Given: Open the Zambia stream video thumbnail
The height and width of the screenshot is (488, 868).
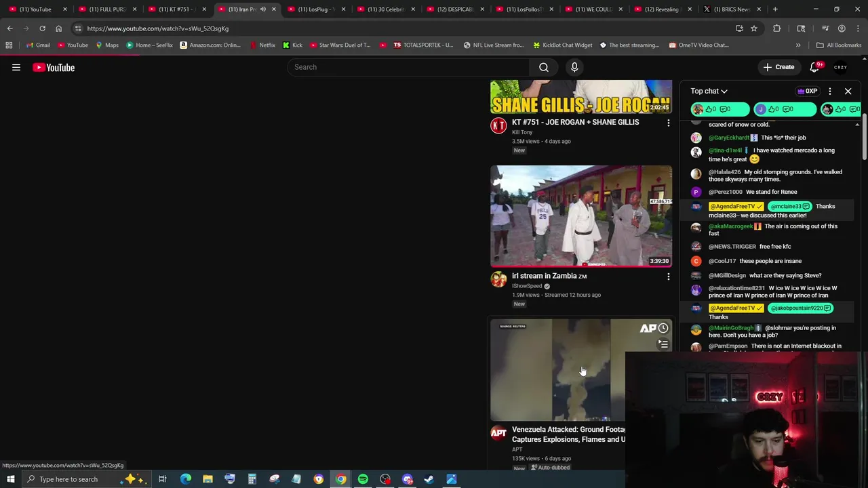Looking at the screenshot, I should [x=581, y=216].
